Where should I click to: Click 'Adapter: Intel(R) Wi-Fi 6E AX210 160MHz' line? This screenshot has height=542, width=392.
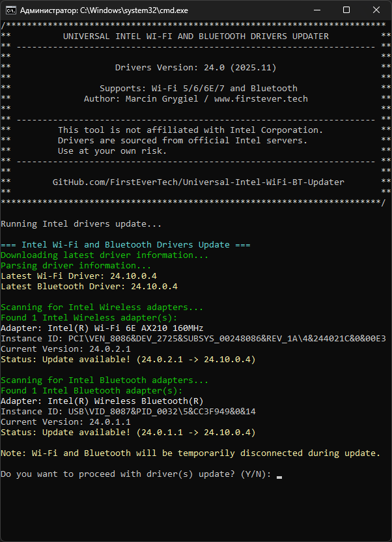(102, 328)
